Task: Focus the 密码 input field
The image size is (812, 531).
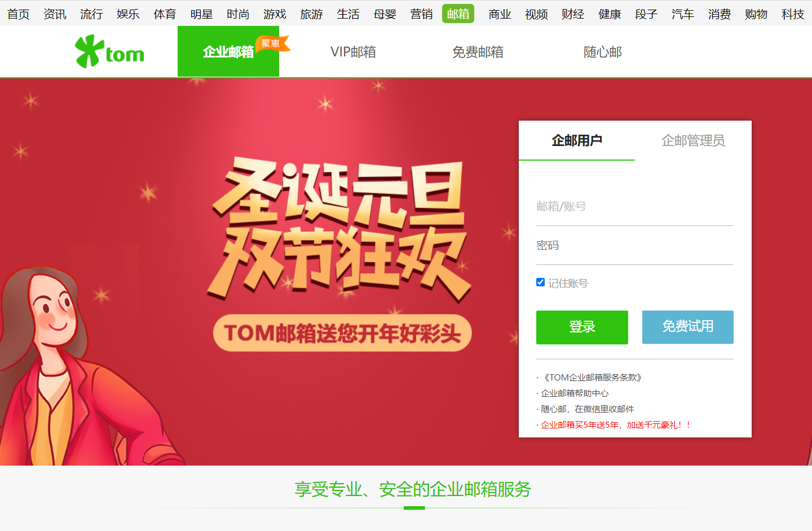Action: (635, 246)
